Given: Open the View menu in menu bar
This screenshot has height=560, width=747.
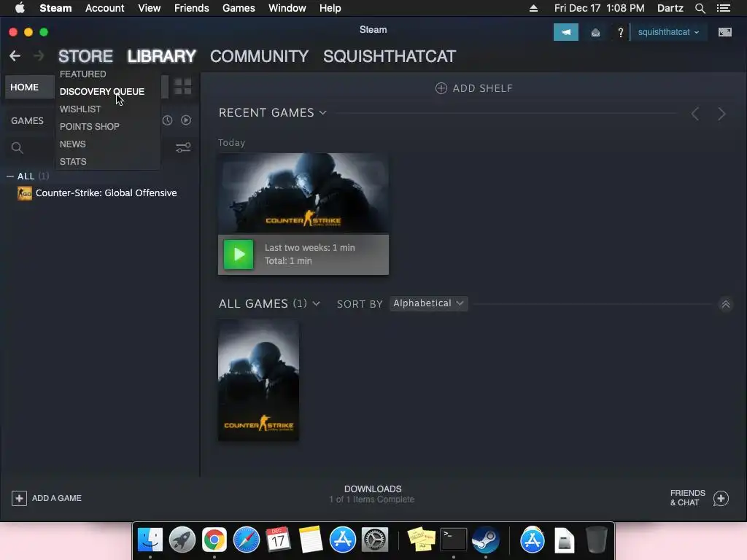Looking at the screenshot, I should point(149,8).
